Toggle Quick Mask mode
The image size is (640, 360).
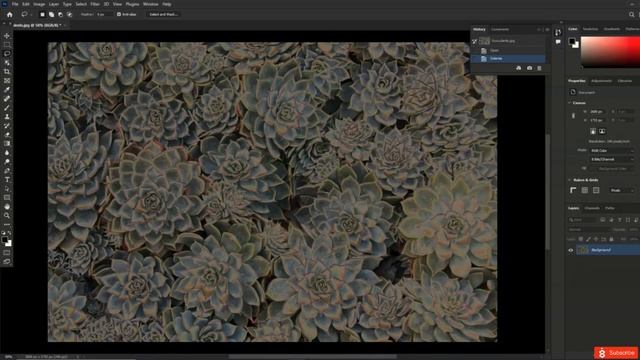coord(7,253)
